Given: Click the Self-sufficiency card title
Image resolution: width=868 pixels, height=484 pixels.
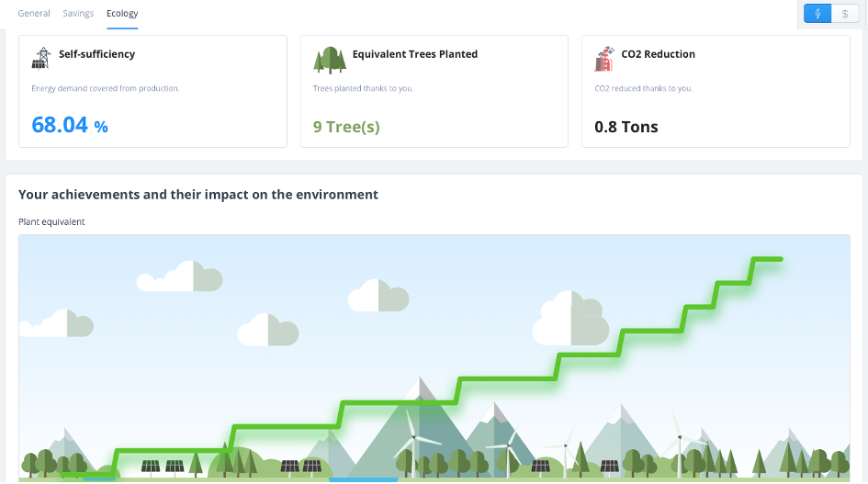Looking at the screenshot, I should pyautogui.click(x=96, y=53).
